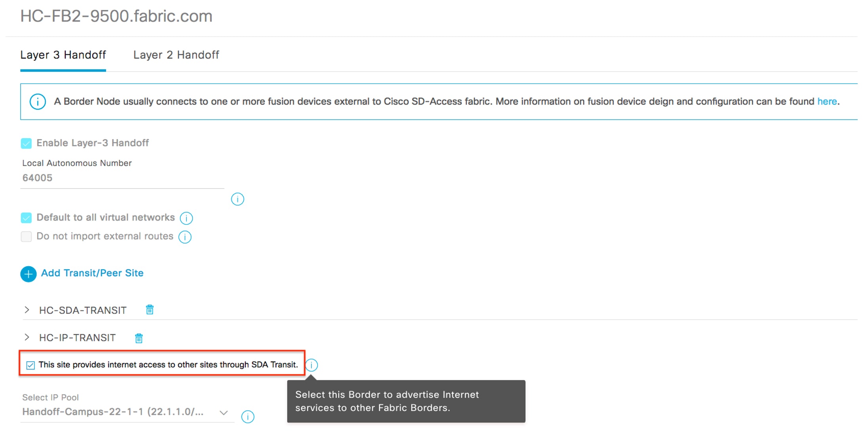This screenshot has height=433, width=868.
Task: Expand the HC-IP-TRANSIT row
Action: 27,337
